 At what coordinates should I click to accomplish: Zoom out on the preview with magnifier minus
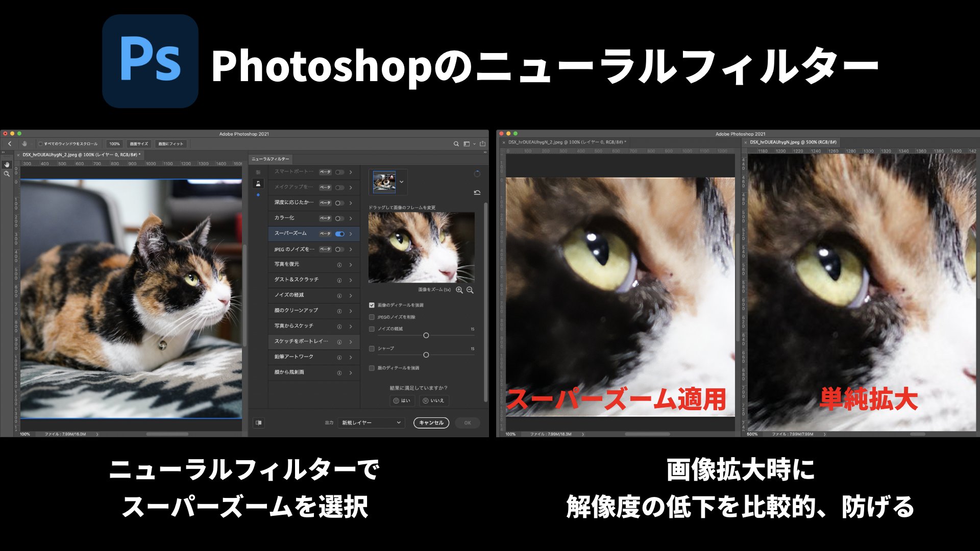[x=470, y=290]
